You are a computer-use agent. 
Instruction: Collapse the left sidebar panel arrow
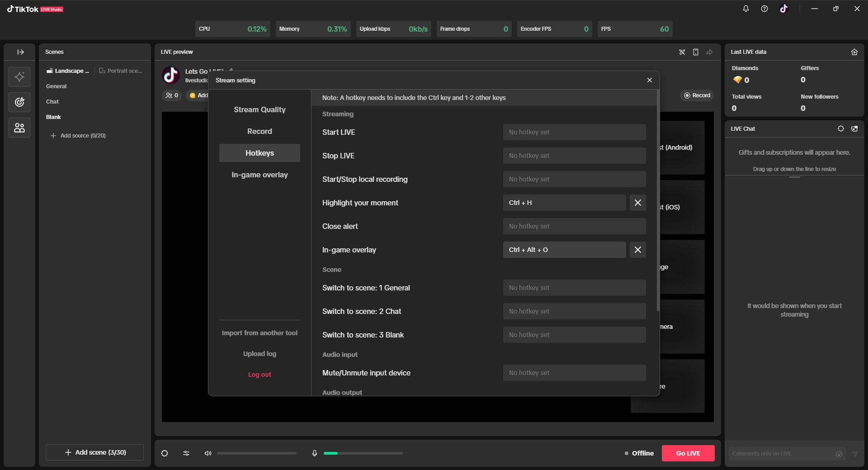coord(20,52)
